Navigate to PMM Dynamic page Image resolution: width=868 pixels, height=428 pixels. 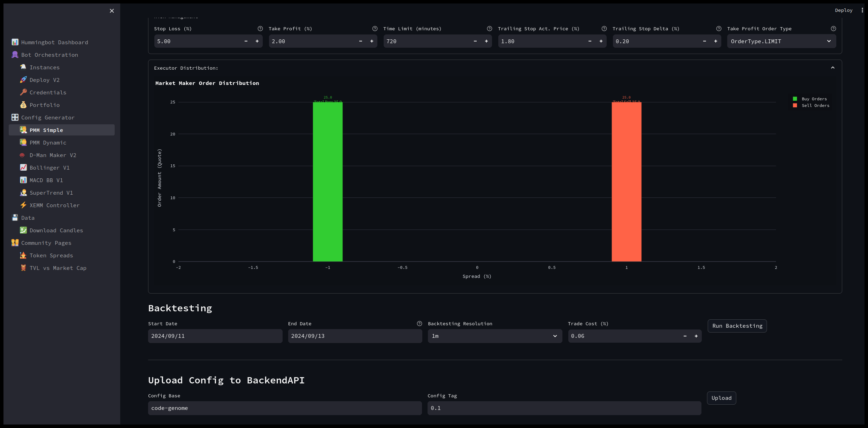pyautogui.click(x=48, y=142)
